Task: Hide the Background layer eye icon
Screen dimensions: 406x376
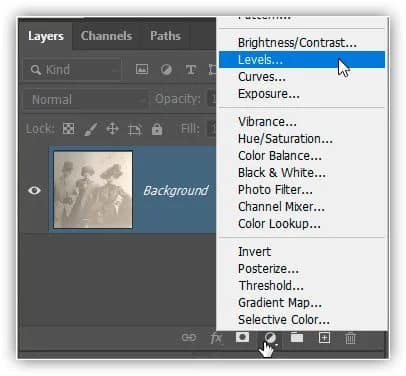Action: (34, 190)
